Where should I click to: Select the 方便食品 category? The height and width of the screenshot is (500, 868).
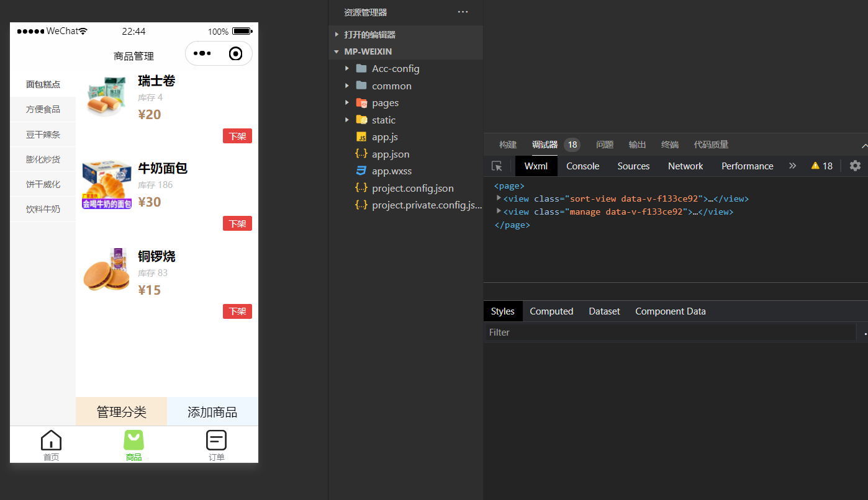coord(43,109)
